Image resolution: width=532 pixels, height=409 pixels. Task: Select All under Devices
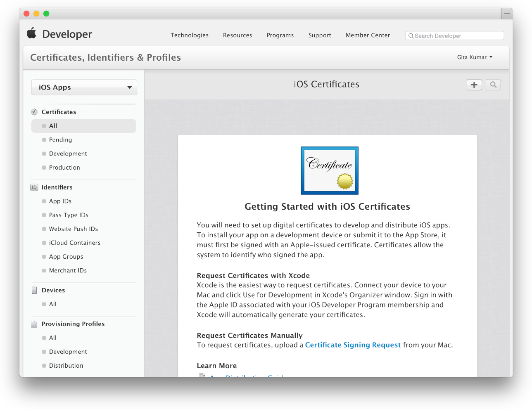[53, 304]
